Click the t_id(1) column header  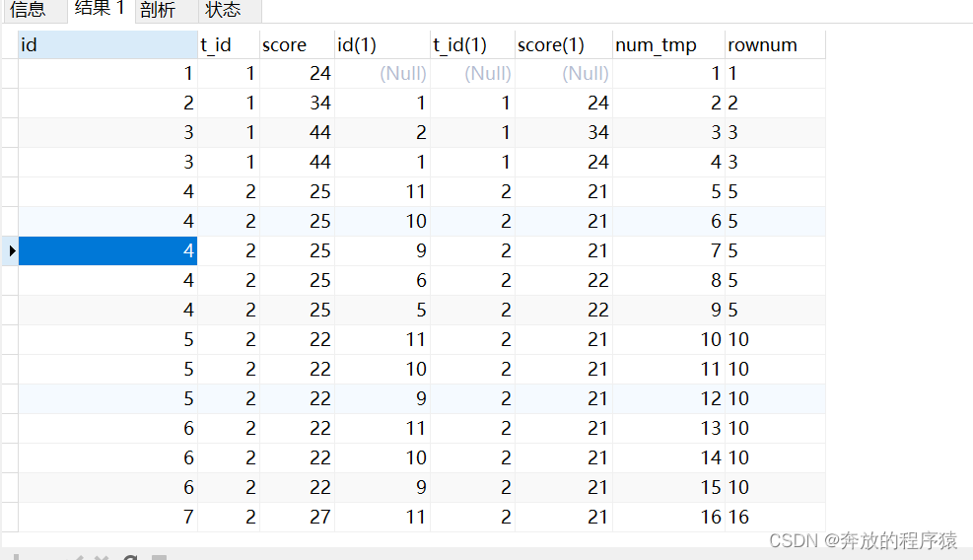coord(472,44)
